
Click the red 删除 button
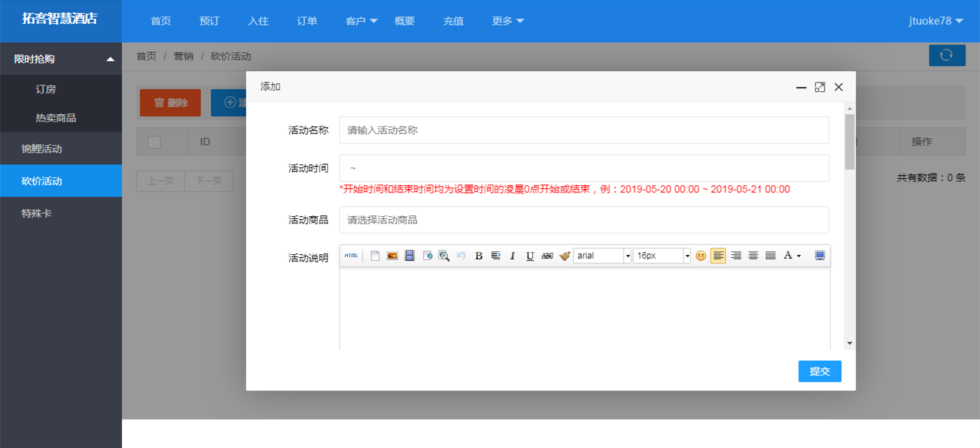click(x=170, y=103)
